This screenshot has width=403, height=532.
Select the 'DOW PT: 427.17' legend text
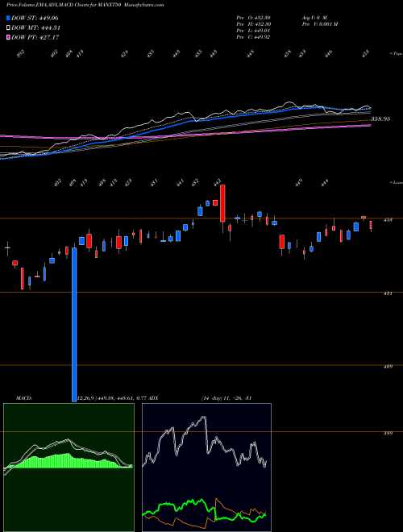pyautogui.click(x=35, y=37)
